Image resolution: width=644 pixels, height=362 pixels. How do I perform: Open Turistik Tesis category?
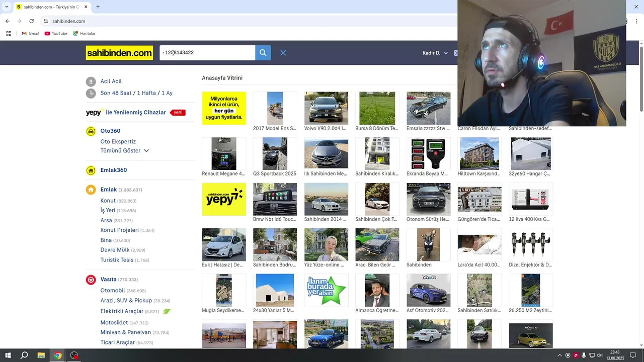click(x=117, y=260)
